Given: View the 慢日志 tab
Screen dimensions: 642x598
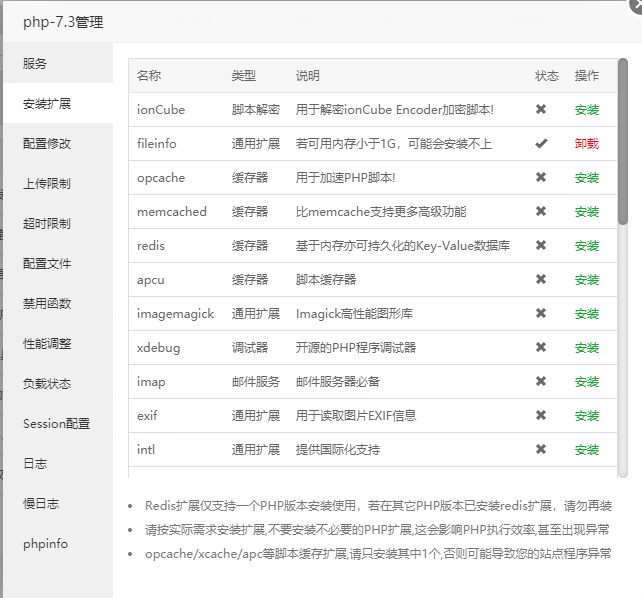Looking at the screenshot, I should coord(41,503).
